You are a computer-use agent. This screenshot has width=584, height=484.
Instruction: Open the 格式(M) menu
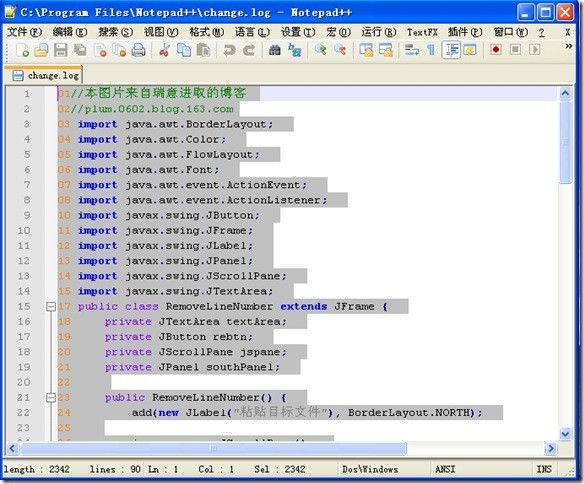tap(207, 32)
